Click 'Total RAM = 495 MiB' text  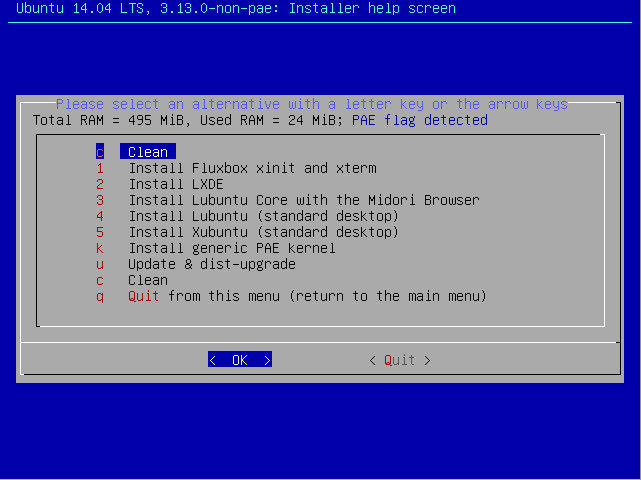[x=108, y=120]
